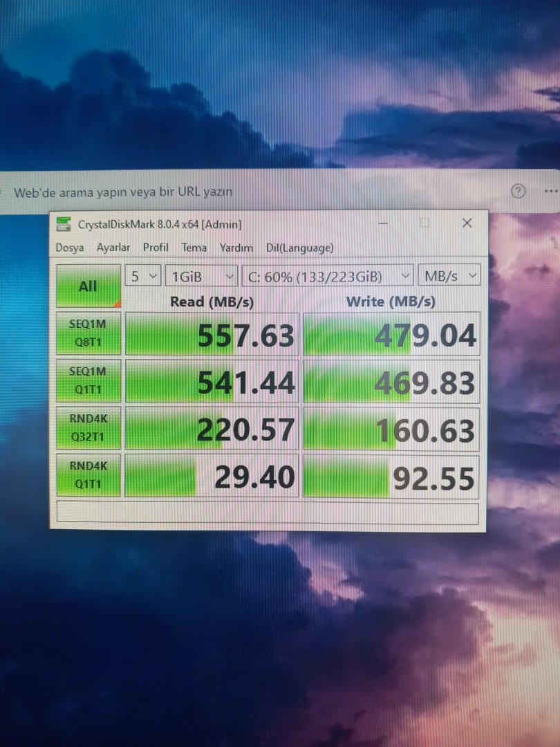This screenshot has height=747, width=560.
Task: Click the Read (MB/s) column header
Action: [x=212, y=302]
